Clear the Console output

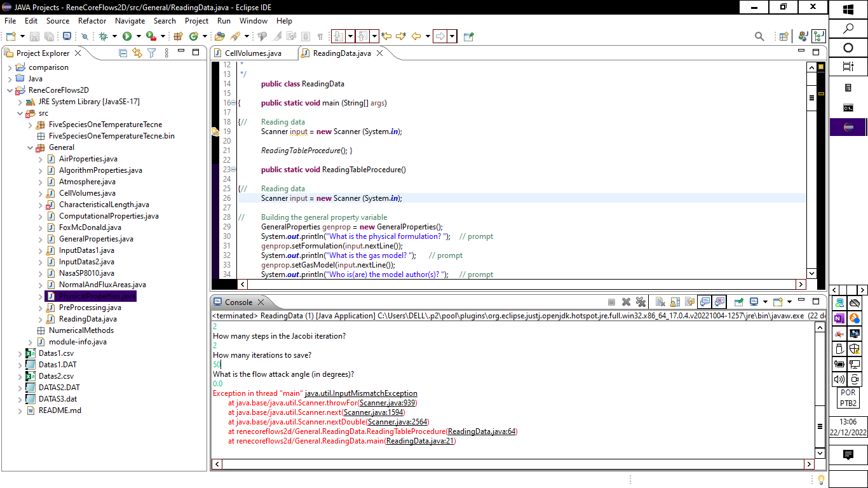[660, 302]
